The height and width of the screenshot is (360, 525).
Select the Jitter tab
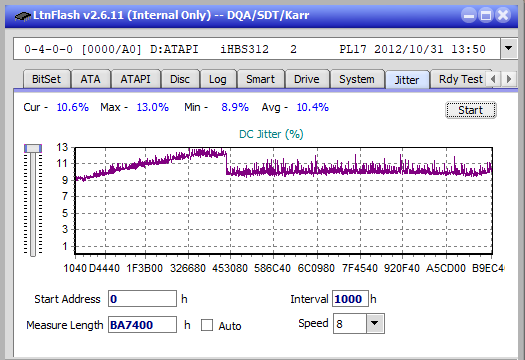tap(407, 80)
